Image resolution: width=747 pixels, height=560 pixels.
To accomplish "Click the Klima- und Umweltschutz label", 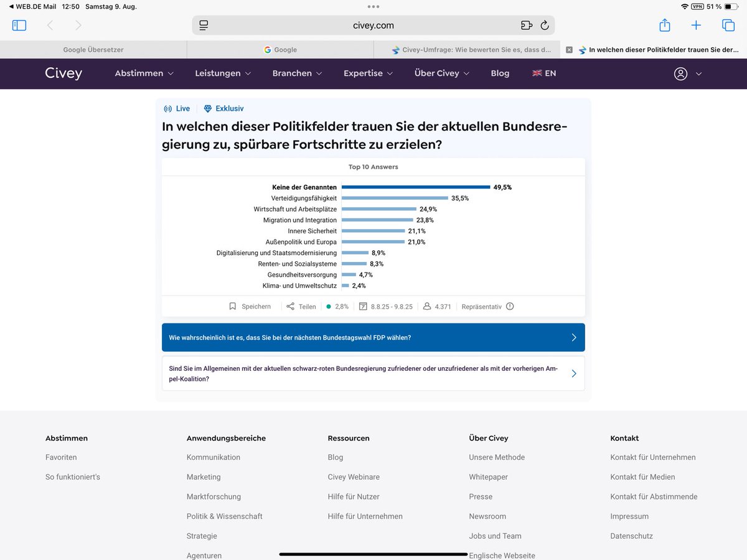I will click(300, 286).
